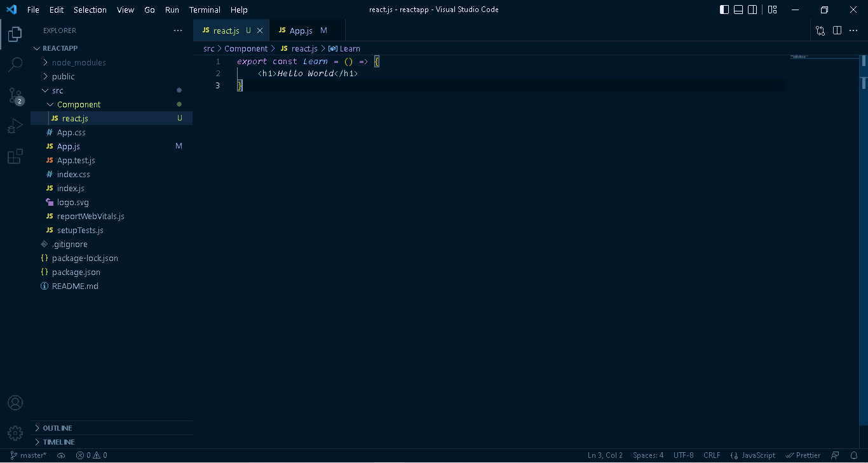Open the View menu
Screen dimensions: 868x463
pos(126,10)
